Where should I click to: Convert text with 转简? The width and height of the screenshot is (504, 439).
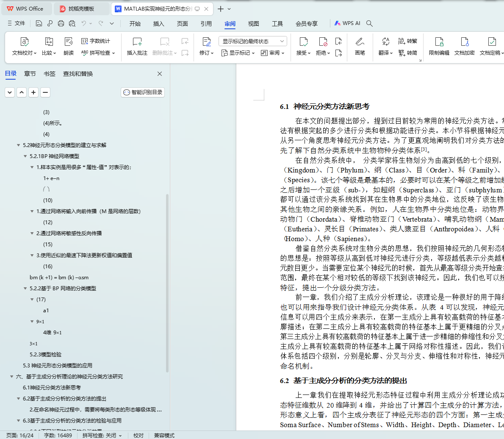407,53
